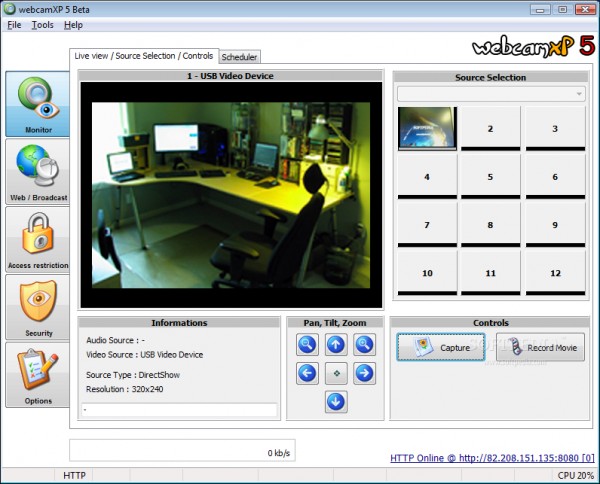Click the Resolution : 320x240 text

tap(124, 389)
